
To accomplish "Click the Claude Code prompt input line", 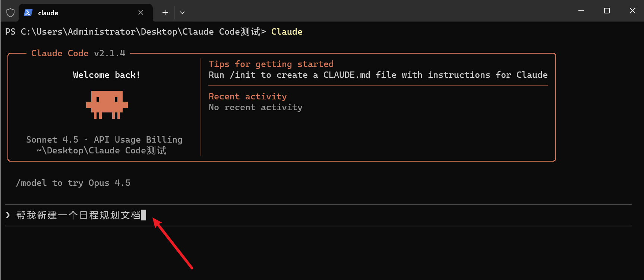I will click(x=298, y=215).
